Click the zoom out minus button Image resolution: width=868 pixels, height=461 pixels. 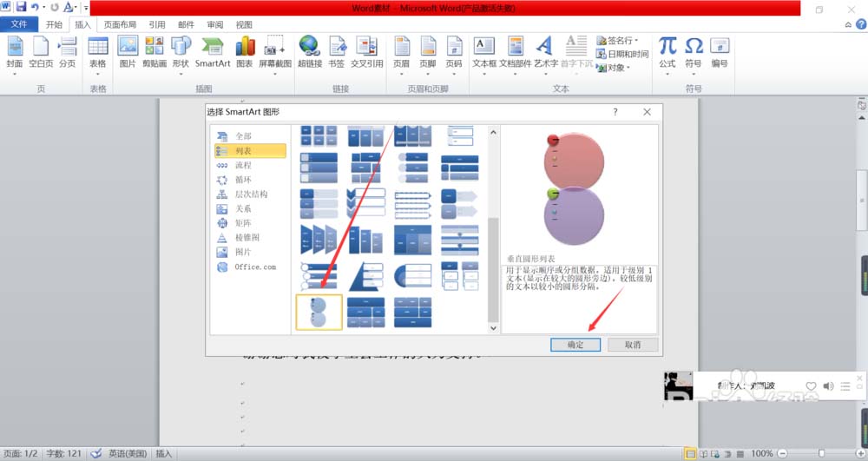(x=782, y=453)
